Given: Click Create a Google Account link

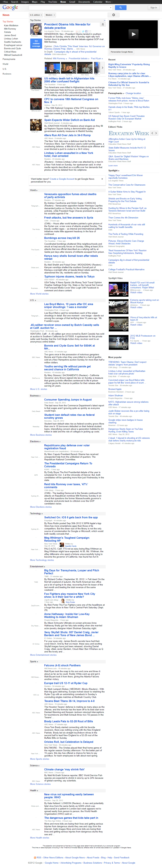Looking at the screenshot, I should click(63, 179).
